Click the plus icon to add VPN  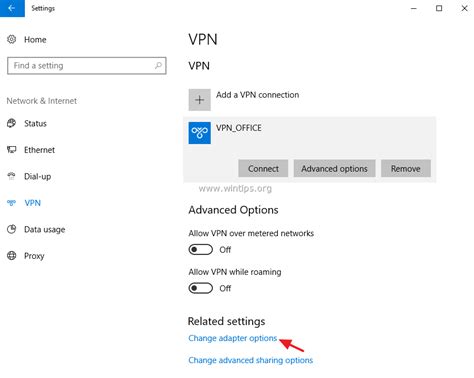(x=199, y=100)
